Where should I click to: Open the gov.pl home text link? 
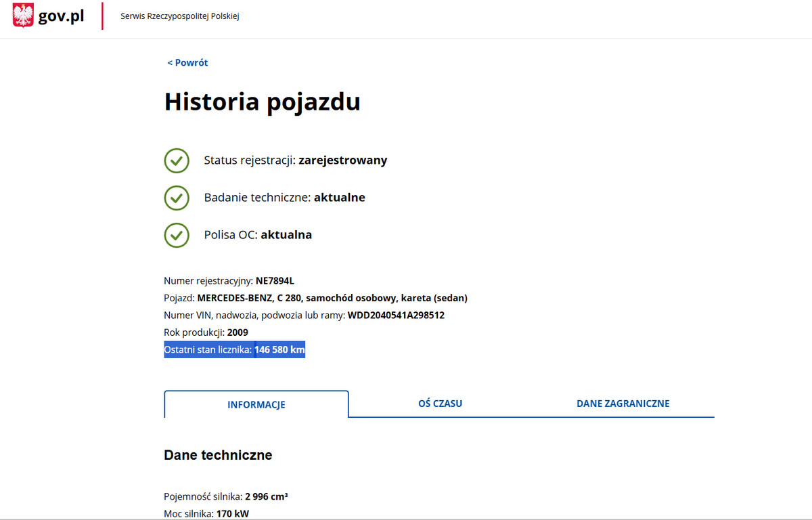click(62, 17)
